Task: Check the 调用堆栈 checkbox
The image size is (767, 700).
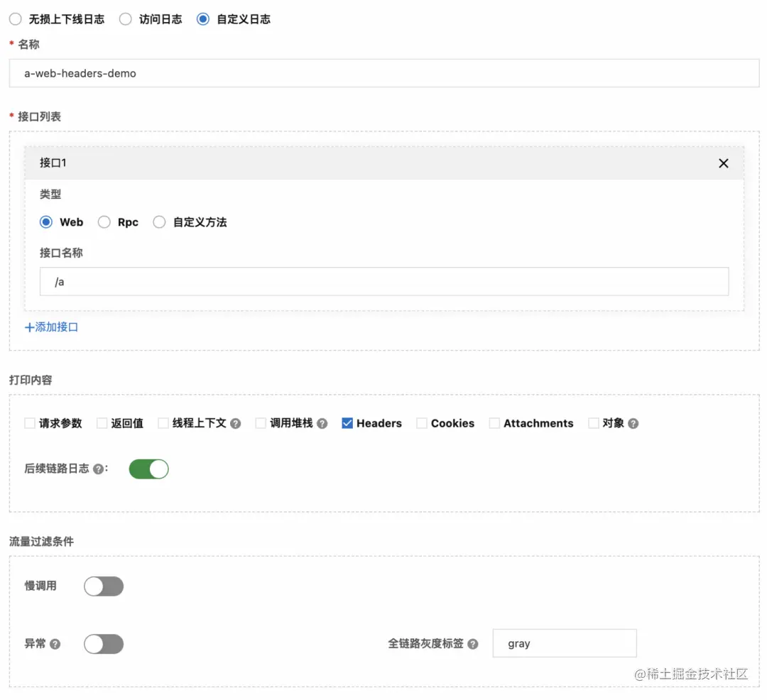Action: click(x=261, y=423)
